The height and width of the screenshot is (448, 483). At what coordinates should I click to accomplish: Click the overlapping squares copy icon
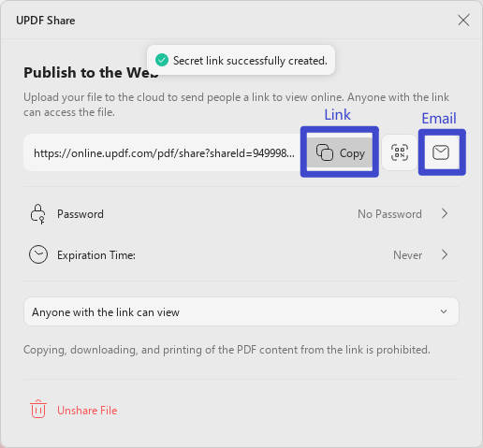pos(325,152)
